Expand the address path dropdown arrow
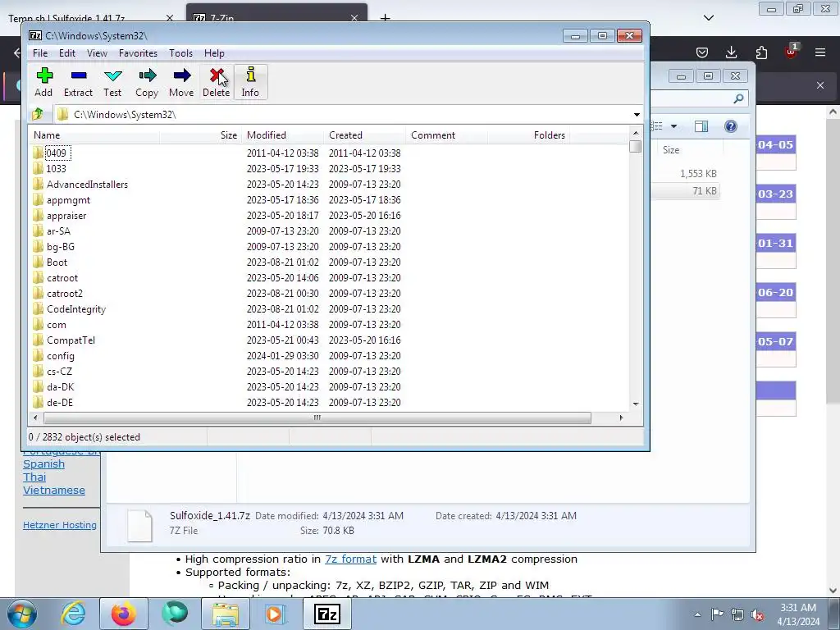 [637, 115]
